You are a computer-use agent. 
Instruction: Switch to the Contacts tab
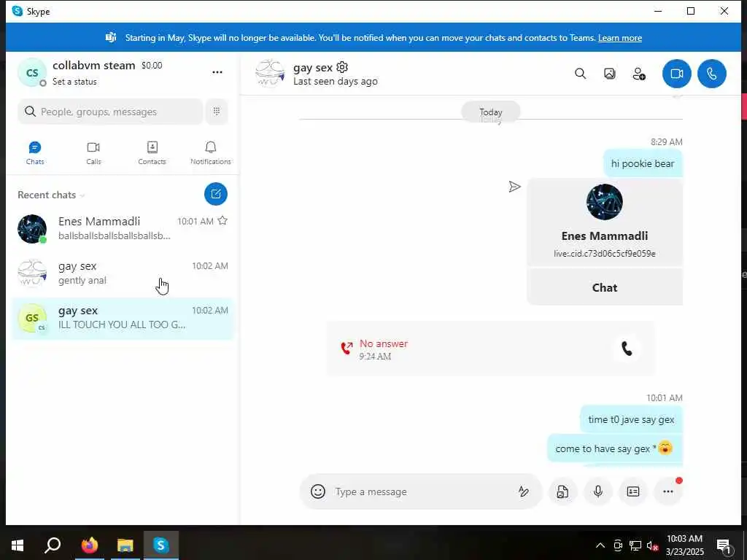click(152, 153)
